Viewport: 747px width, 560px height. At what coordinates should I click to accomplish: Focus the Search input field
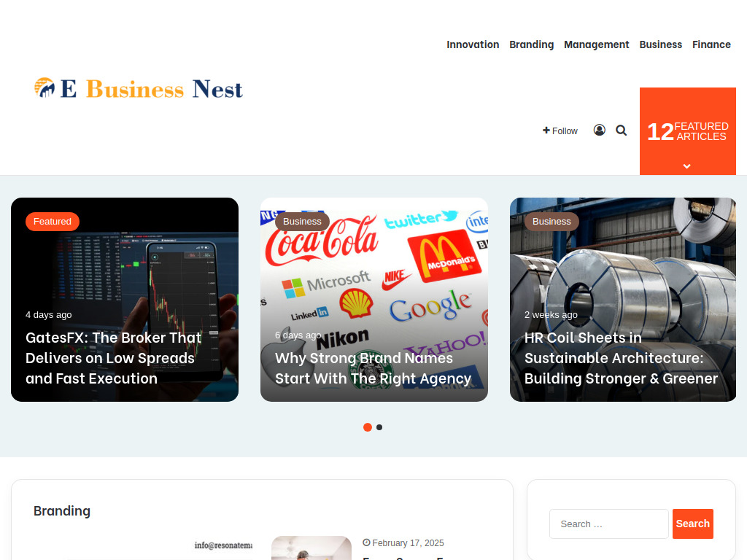point(609,524)
